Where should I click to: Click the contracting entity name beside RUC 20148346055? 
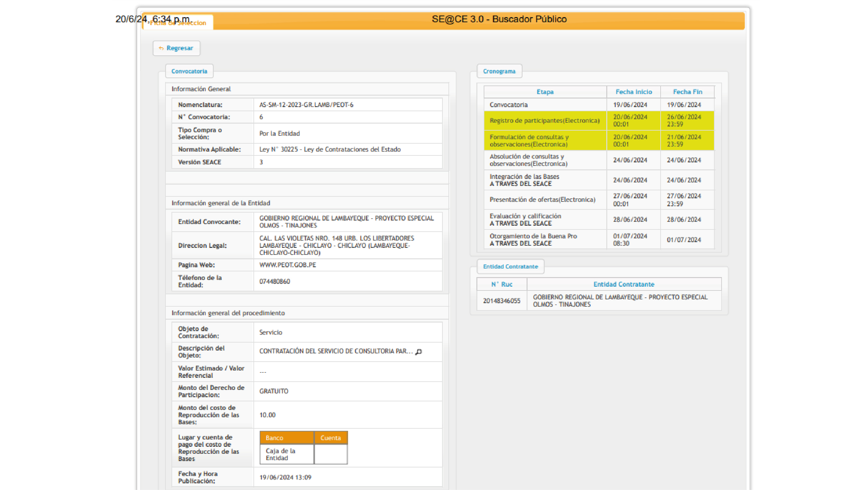(620, 301)
